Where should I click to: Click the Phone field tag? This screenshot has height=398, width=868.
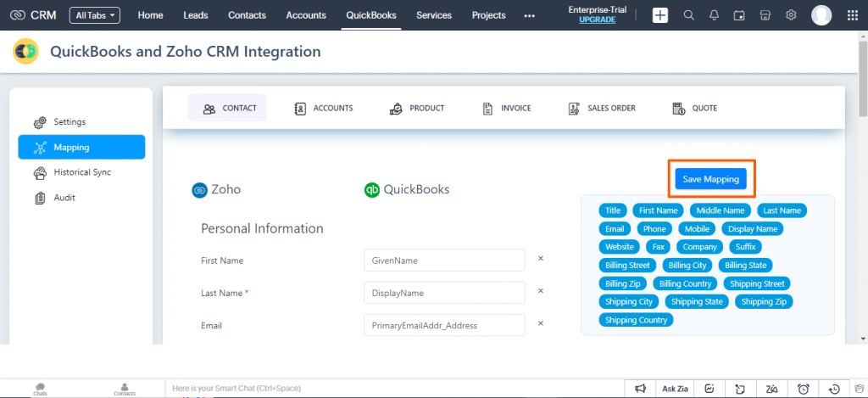tap(654, 229)
